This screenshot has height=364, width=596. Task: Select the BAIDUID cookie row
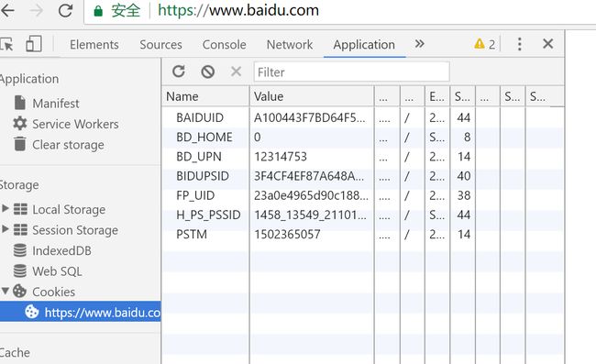point(362,117)
